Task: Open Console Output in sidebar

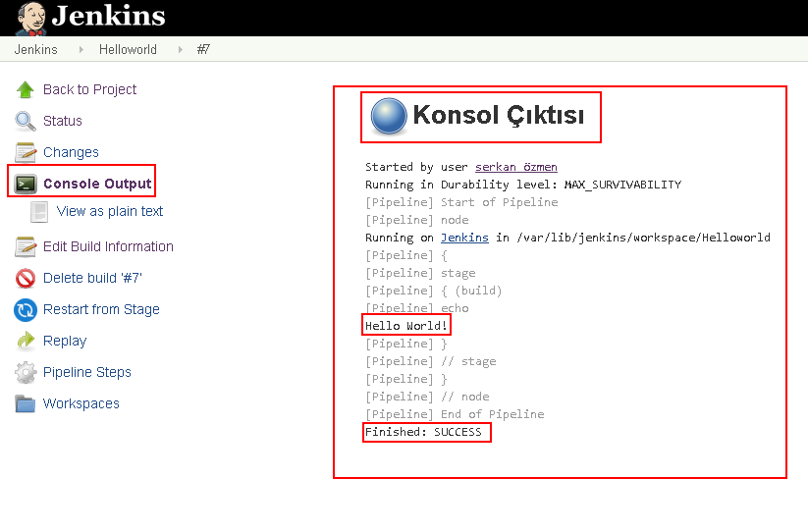Action: [x=97, y=184]
